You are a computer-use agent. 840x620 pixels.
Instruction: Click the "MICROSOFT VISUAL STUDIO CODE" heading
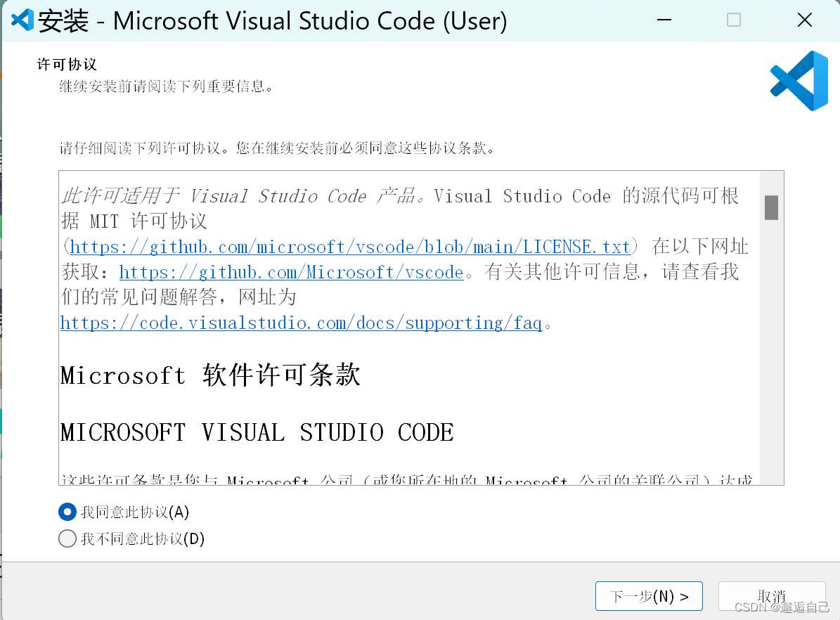(x=257, y=432)
